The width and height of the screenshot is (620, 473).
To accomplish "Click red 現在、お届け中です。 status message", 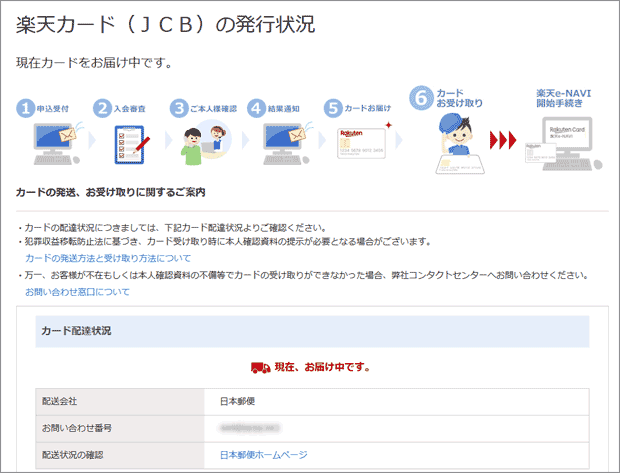I will (x=323, y=367).
